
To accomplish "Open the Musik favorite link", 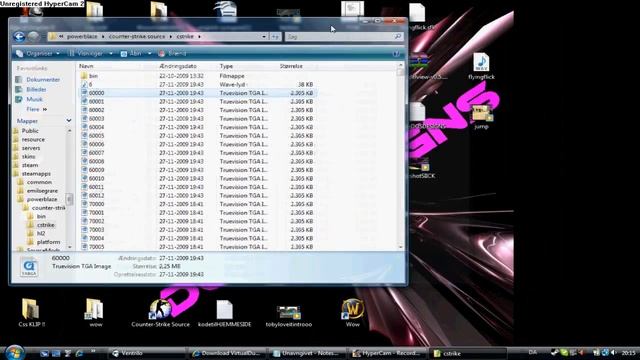I will [x=34, y=99].
